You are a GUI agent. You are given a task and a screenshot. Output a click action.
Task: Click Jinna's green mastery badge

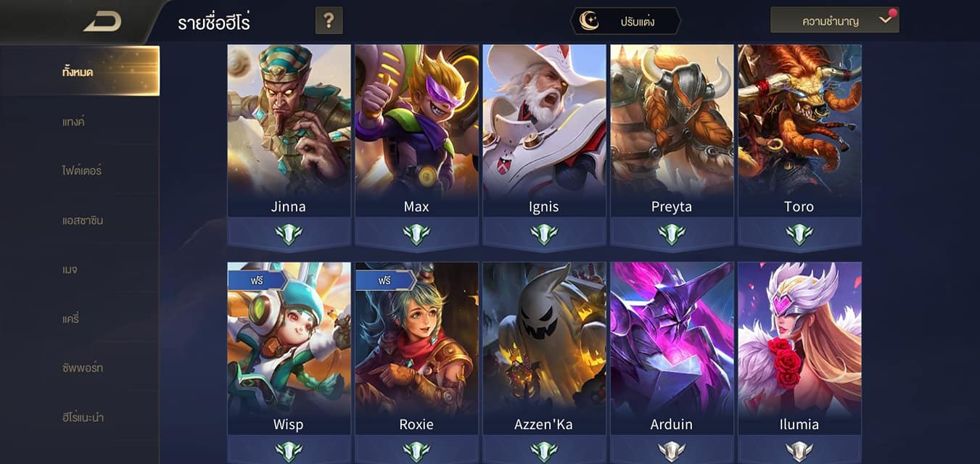289,234
